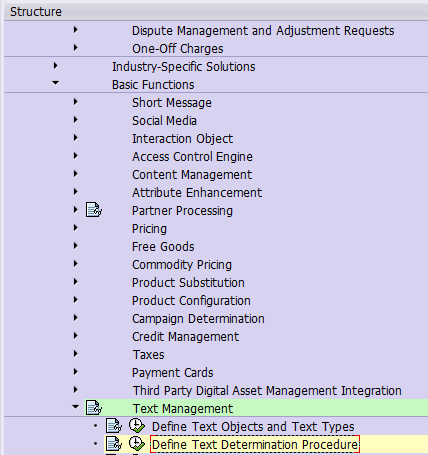Expand the Credit Management arrow
This screenshot has height=455, width=428.
pyautogui.click(x=76, y=336)
